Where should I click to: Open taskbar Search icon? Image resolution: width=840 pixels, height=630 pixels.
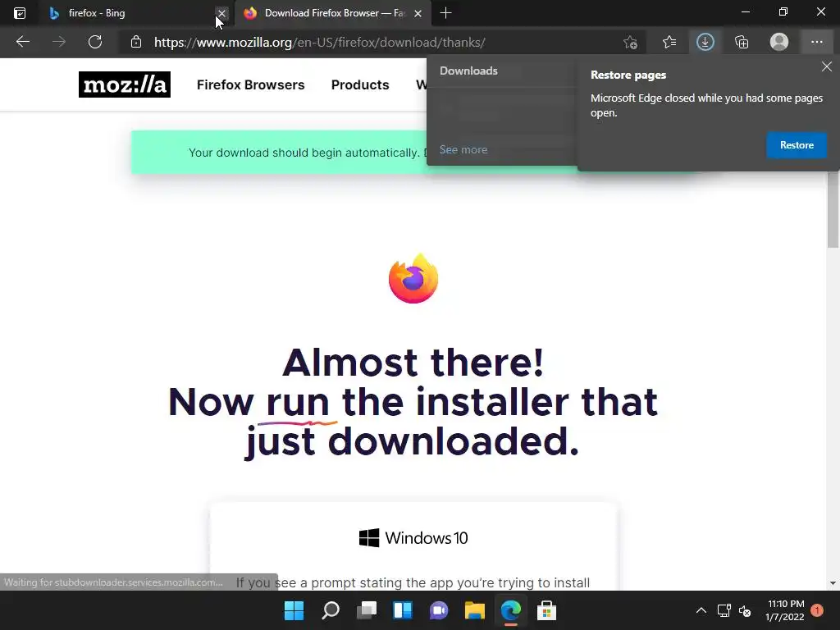(x=331, y=610)
